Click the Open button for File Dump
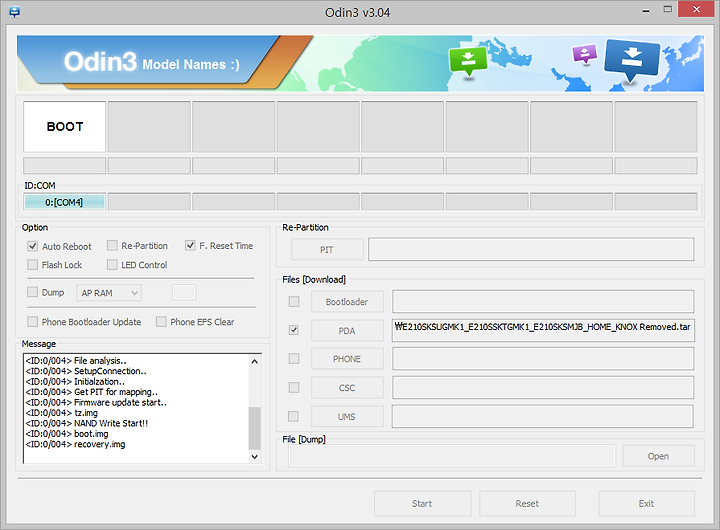Image resolution: width=720 pixels, height=530 pixels. click(x=658, y=456)
